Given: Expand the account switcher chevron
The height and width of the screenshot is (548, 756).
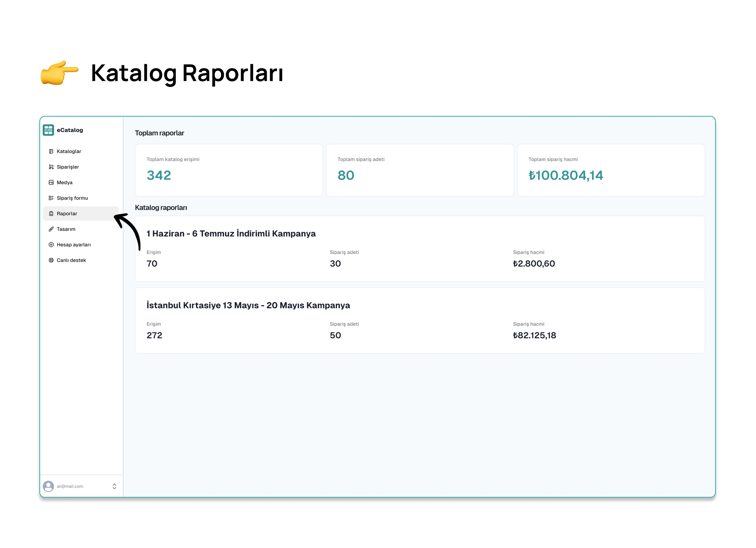Looking at the screenshot, I should click(114, 487).
